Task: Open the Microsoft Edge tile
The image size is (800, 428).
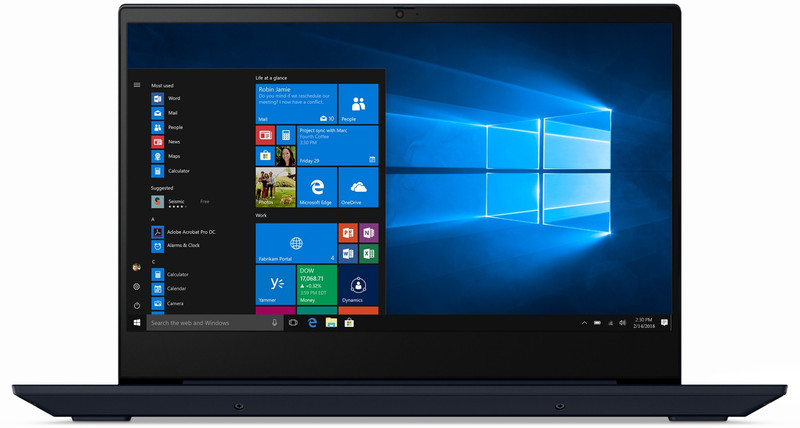Action: (317, 188)
